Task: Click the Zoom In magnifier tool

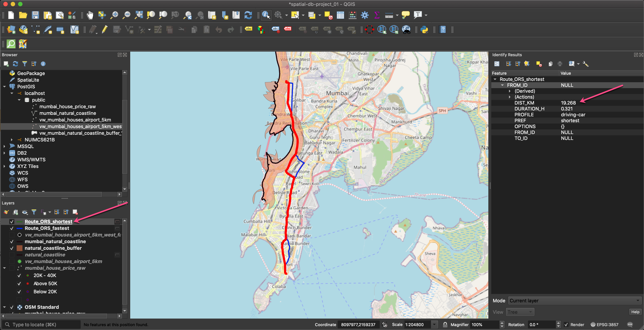Action: [x=115, y=15]
